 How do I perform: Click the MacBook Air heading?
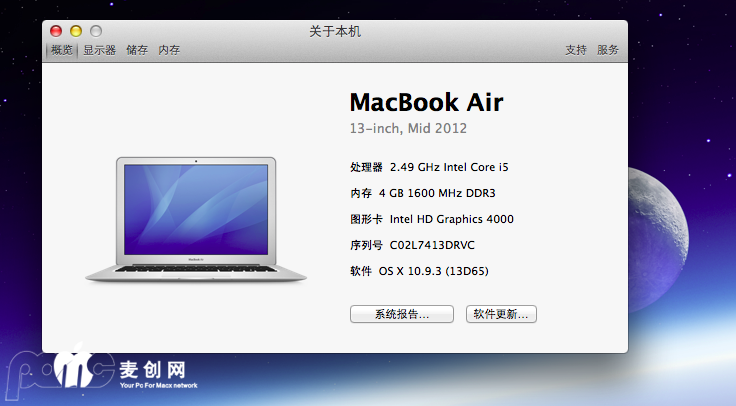[426, 102]
